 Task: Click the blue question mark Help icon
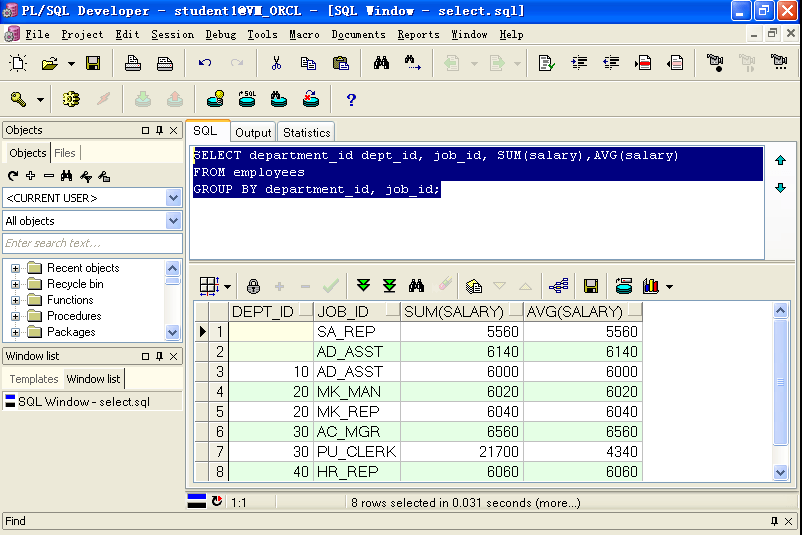(351, 99)
